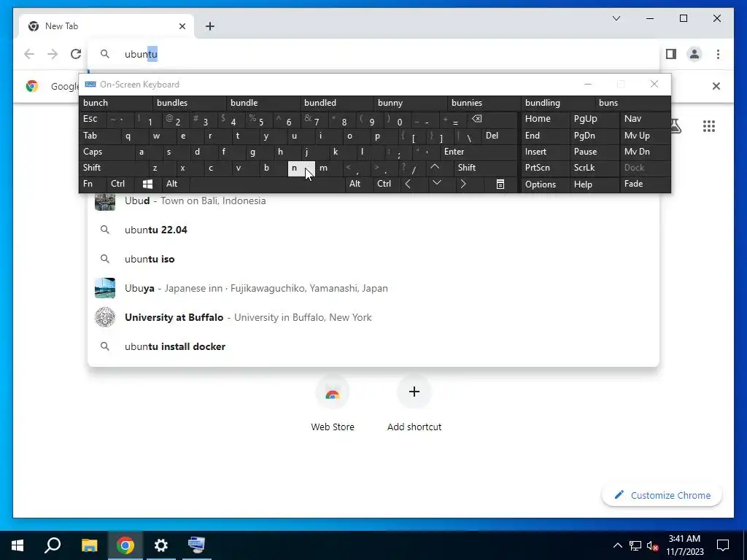Image resolution: width=747 pixels, height=560 pixels.
Task: Go forward in Chrome history
Action: click(53, 54)
